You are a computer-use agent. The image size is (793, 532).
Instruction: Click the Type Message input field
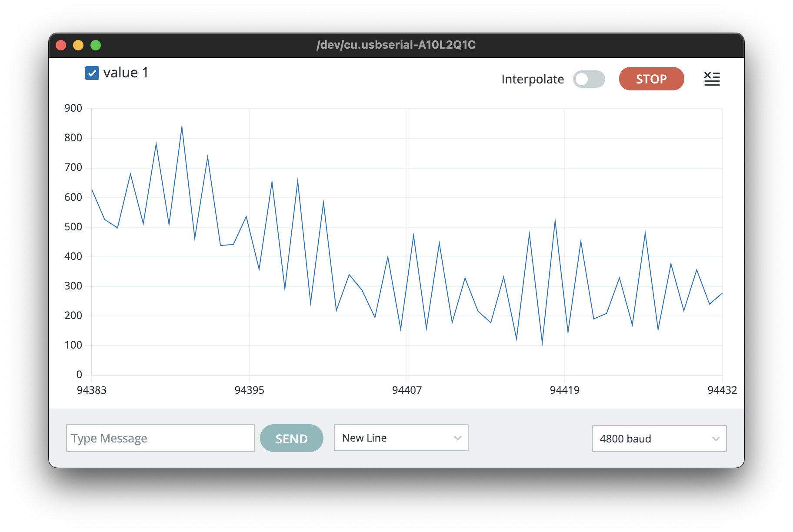coord(160,438)
